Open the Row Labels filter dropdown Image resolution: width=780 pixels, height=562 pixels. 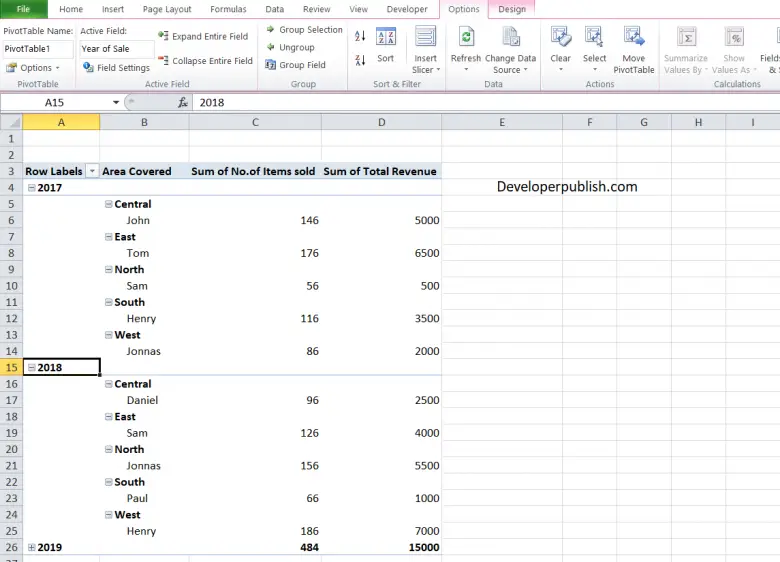point(92,171)
